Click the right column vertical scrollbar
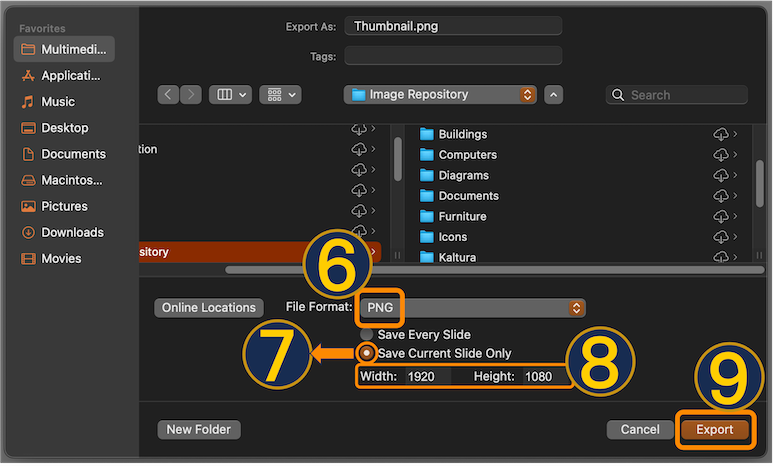Image resolution: width=773 pixels, height=466 pixels. pyautogui.click(x=760, y=183)
